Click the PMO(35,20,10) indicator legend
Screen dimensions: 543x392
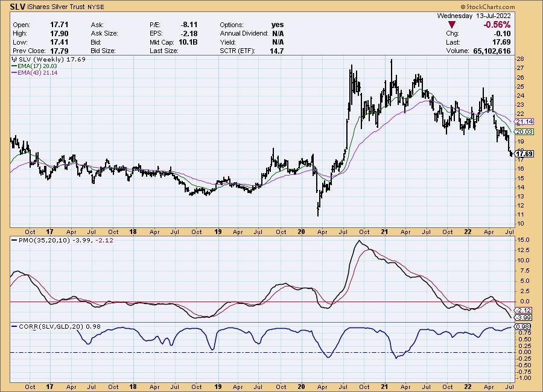(63, 240)
